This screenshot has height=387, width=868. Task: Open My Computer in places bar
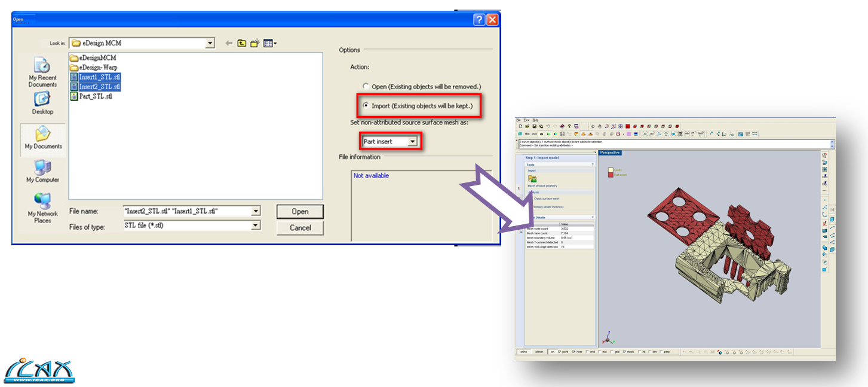[42, 172]
